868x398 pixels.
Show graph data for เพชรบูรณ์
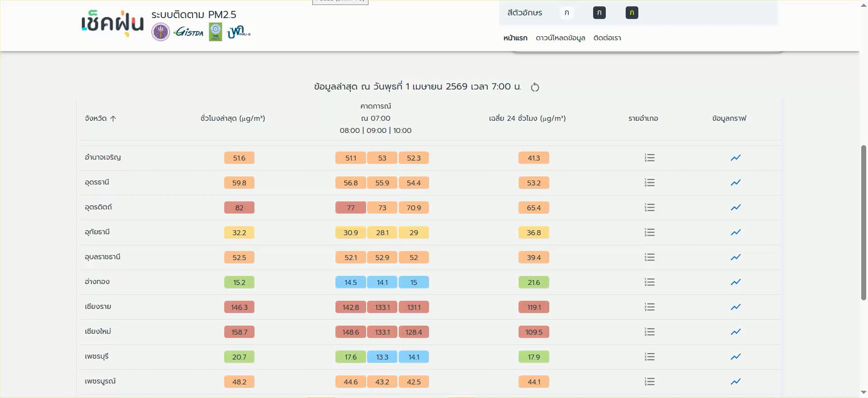(736, 382)
